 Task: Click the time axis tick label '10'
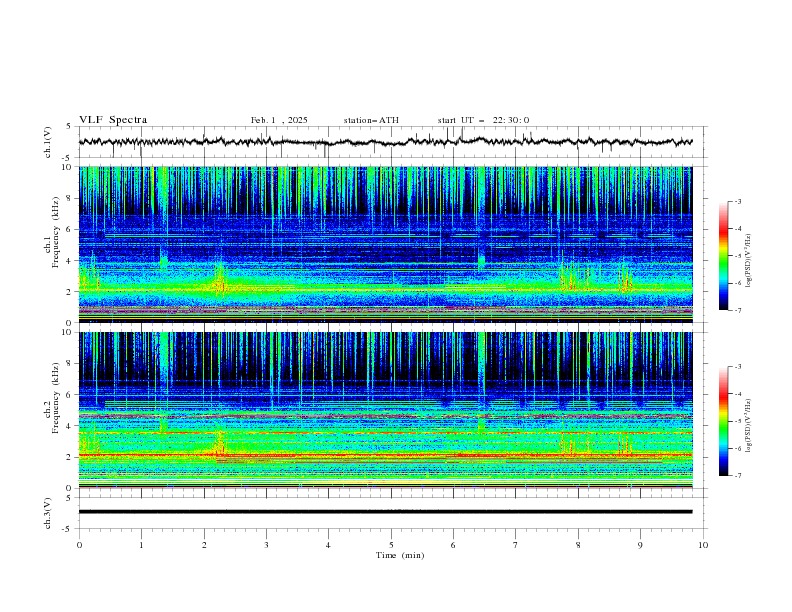tap(703, 545)
